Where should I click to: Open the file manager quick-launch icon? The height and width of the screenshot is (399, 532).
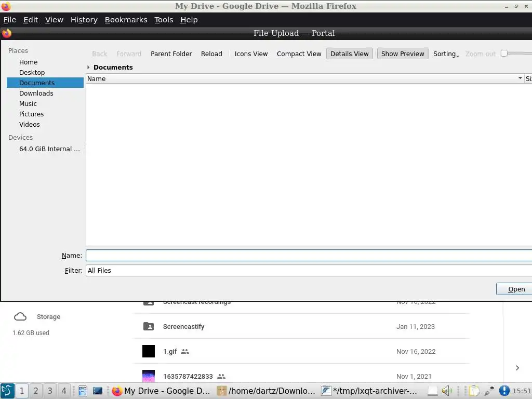click(83, 391)
